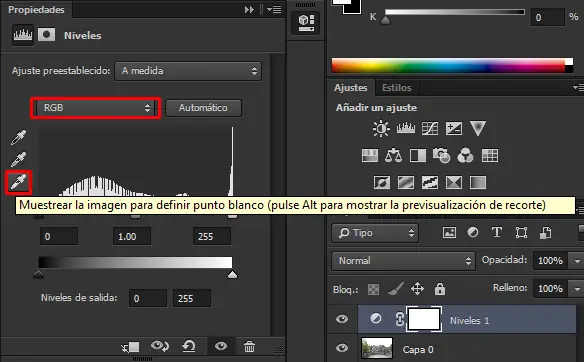This screenshot has height=362, width=584.
Task: Add a Posterize adjustment
Action: pyautogui.click(x=406, y=183)
